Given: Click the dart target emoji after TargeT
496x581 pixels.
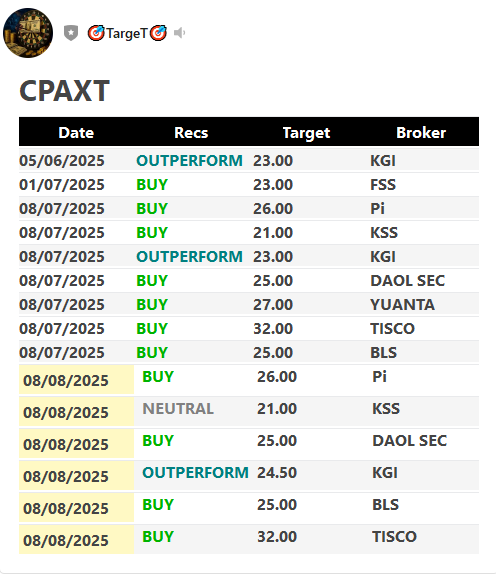Looking at the screenshot, I should coord(158,33).
